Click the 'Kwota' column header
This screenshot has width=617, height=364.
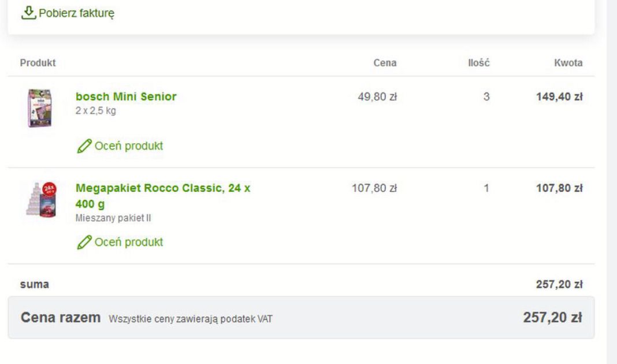[x=568, y=63]
